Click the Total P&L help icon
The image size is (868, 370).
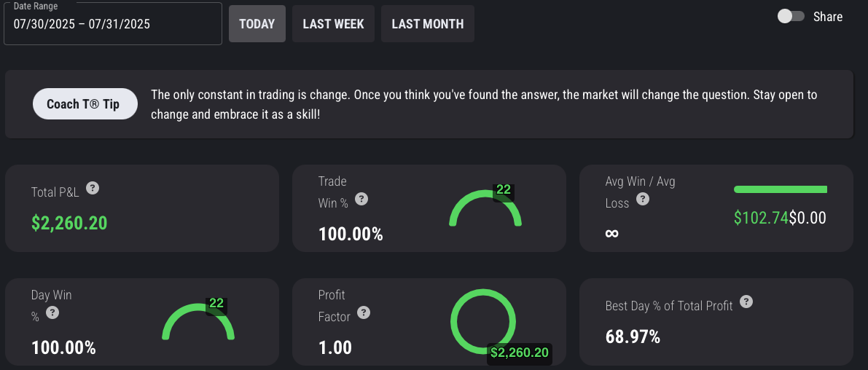(93, 188)
